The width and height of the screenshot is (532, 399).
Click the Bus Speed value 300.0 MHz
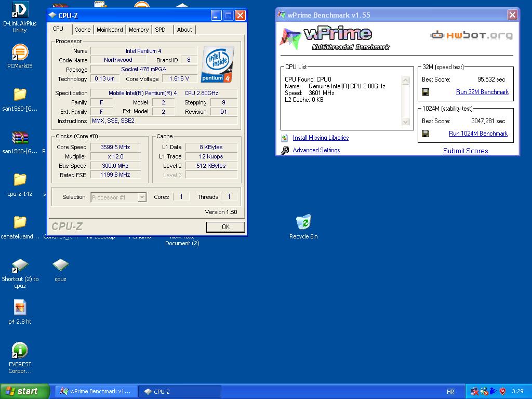point(115,166)
